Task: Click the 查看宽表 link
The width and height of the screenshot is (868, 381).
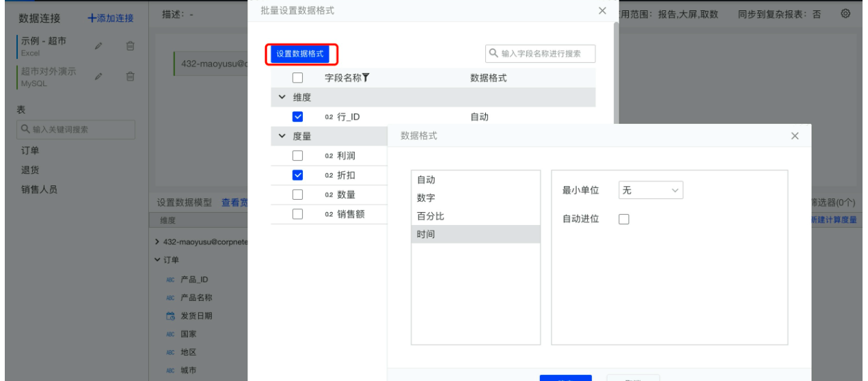Action: pos(234,202)
